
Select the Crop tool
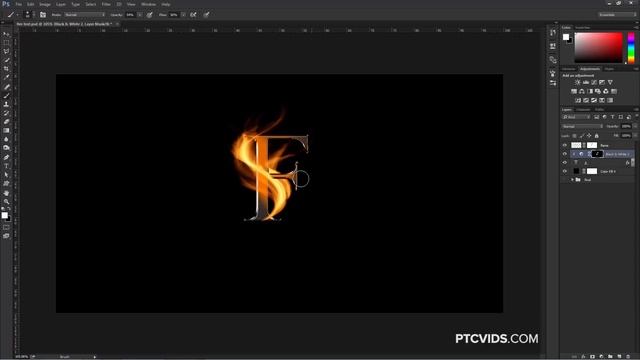(x=6, y=69)
